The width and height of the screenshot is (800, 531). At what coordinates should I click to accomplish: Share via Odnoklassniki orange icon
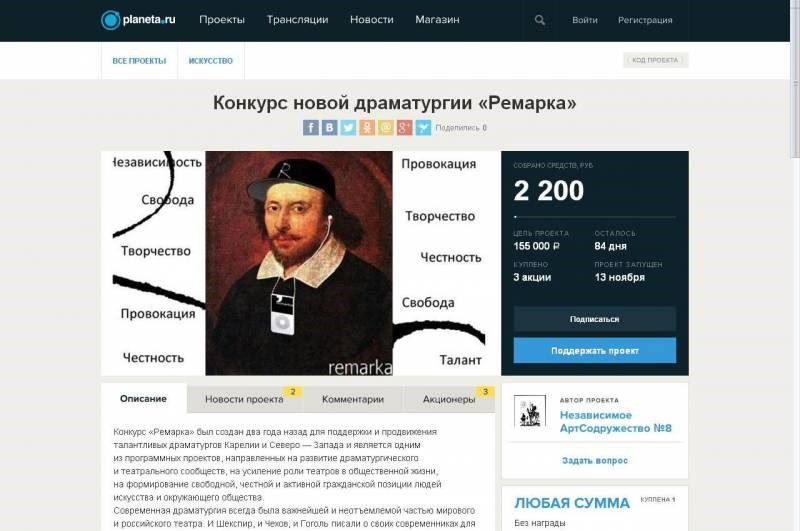[x=367, y=128]
